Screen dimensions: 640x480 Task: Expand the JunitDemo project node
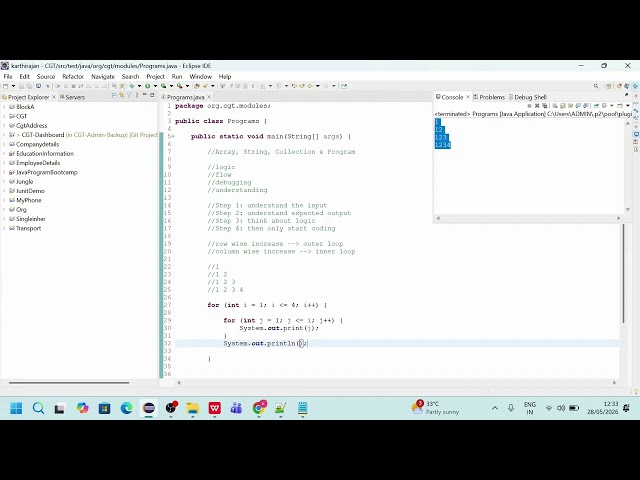[x=4, y=191]
